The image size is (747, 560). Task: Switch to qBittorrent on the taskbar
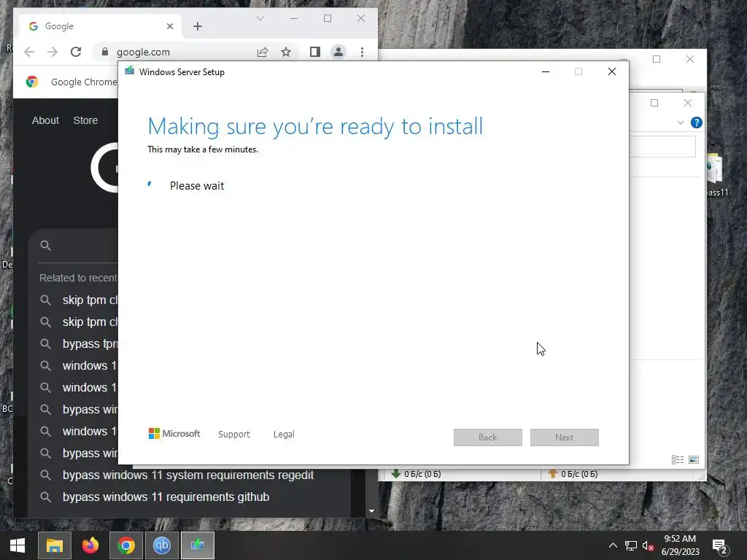click(x=161, y=545)
